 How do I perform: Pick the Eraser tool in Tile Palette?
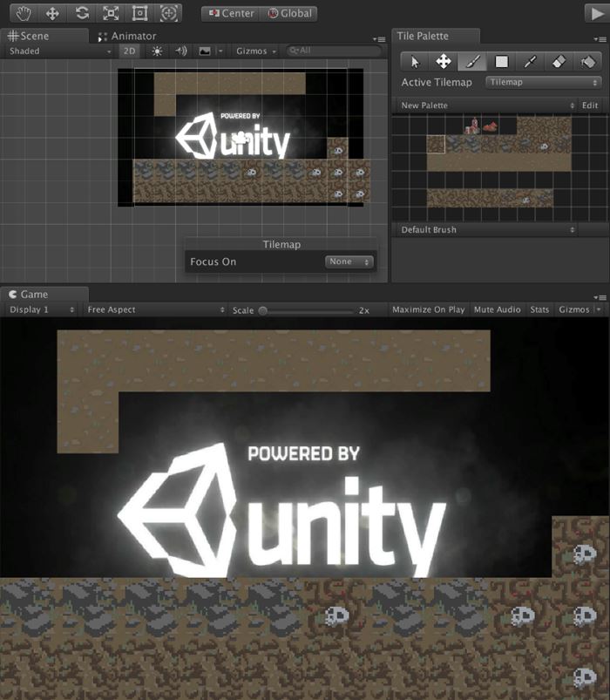(559, 62)
